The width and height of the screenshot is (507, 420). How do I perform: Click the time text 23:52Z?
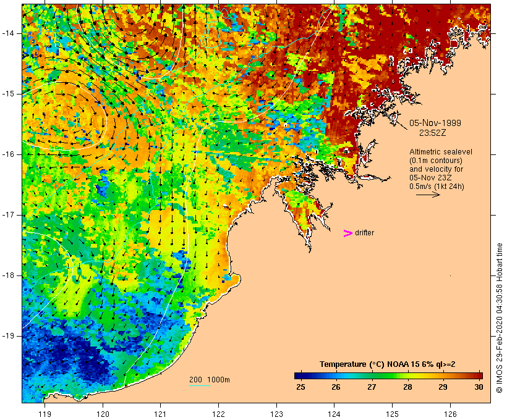pos(433,133)
